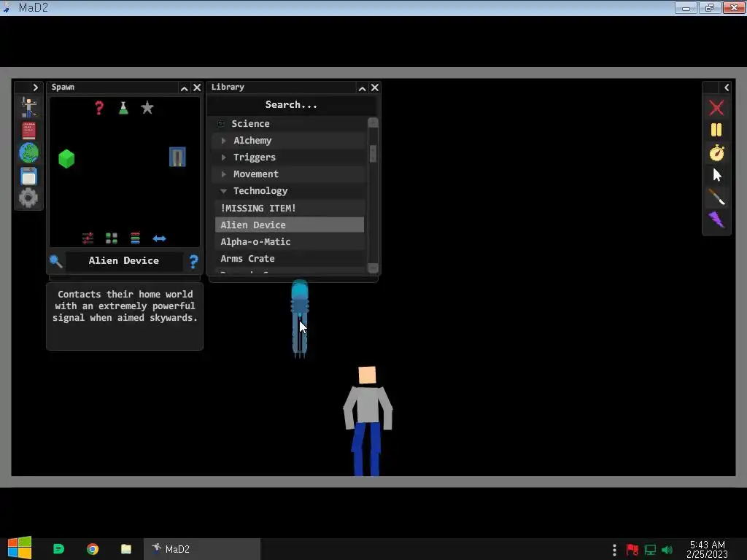747x560 pixels.
Task: Open the tray overflow three-dots menu
Action: 614,550
